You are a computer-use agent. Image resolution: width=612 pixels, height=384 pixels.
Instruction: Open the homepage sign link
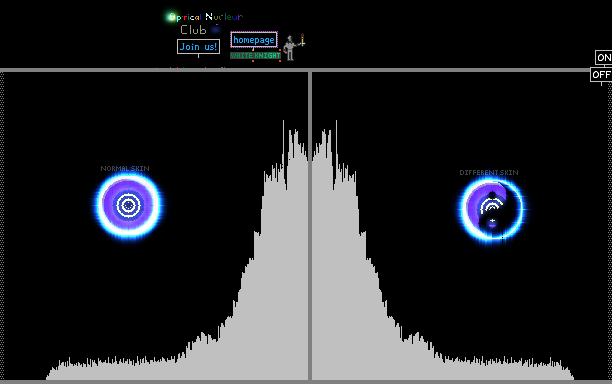pyautogui.click(x=254, y=40)
